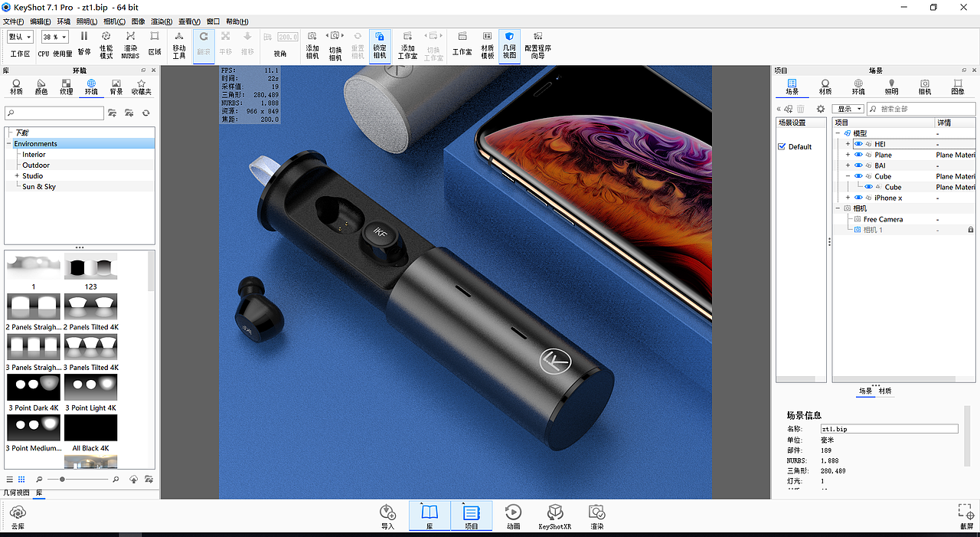Open 材质模板 material templates

pyautogui.click(x=487, y=44)
